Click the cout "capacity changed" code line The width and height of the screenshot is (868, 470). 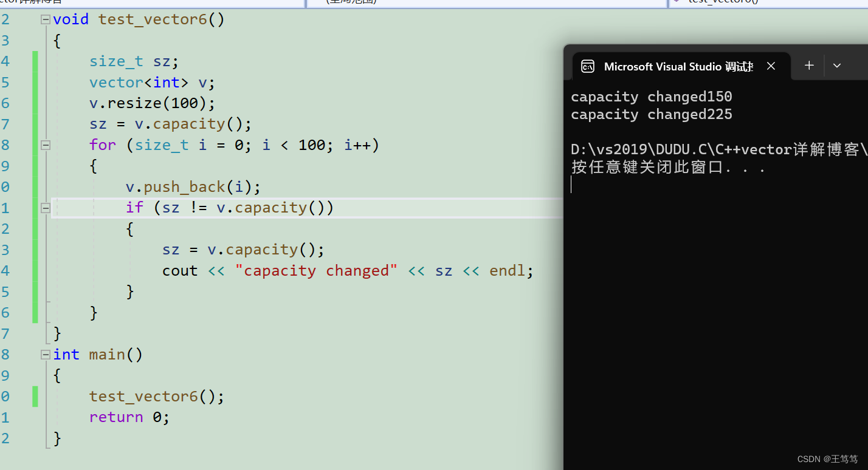pyautogui.click(x=348, y=270)
